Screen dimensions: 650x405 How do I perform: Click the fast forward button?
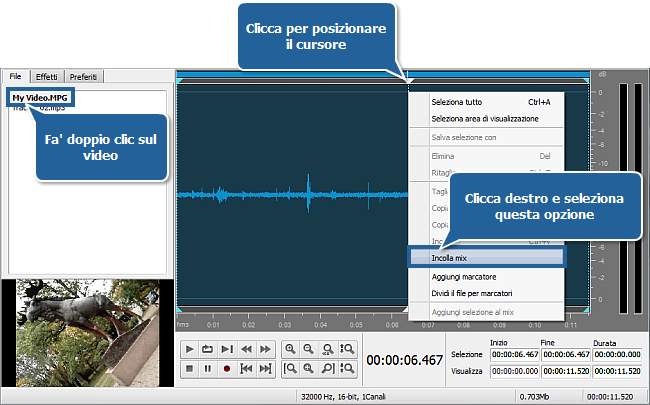coord(265,349)
